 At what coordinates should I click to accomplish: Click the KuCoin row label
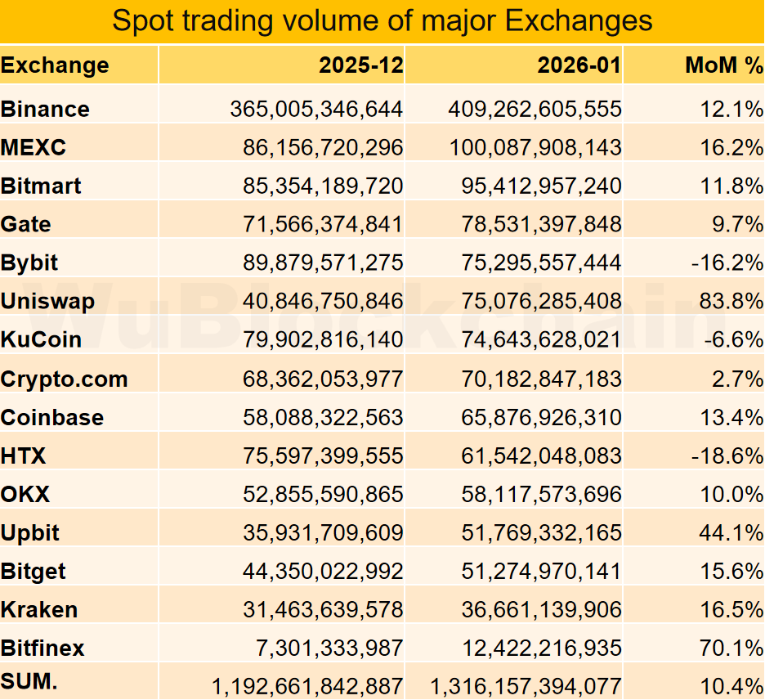coord(41,339)
